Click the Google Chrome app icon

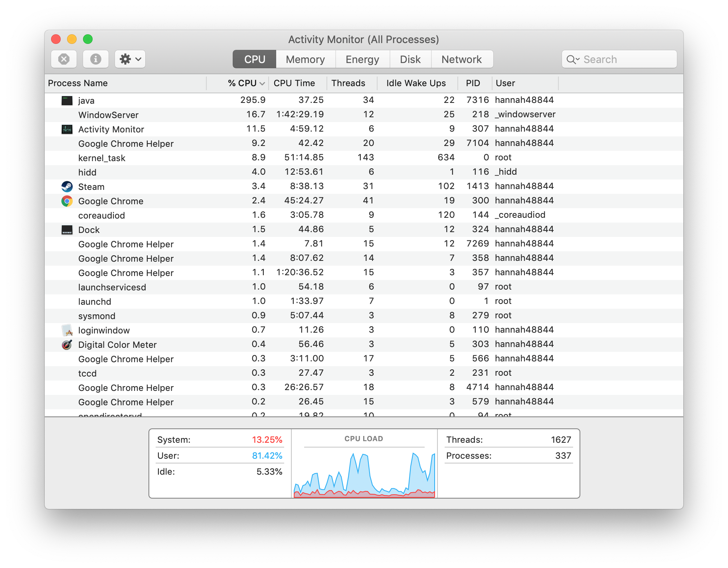pos(67,201)
